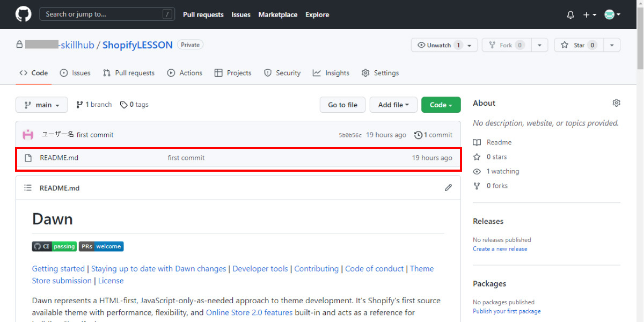Open the Code of conduct link
644x322 pixels.
(375, 269)
